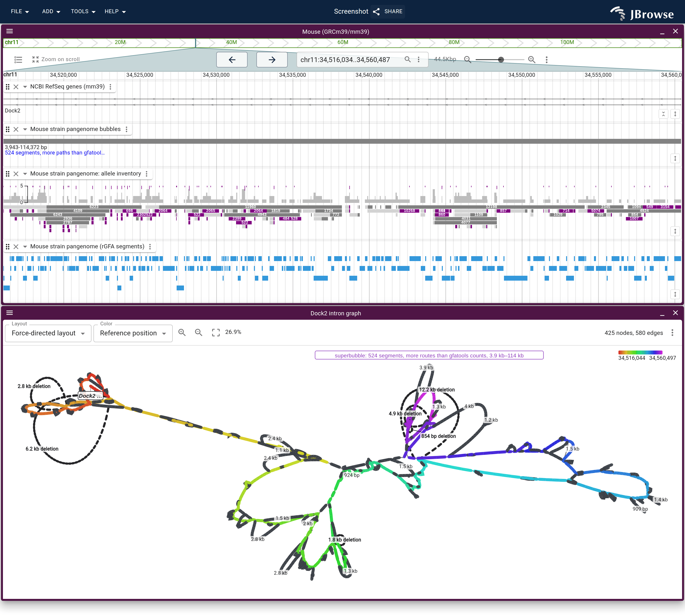Open NCBI RefSeq genes track menu
This screenshot has width=685, height=616.
coord(110,87)
